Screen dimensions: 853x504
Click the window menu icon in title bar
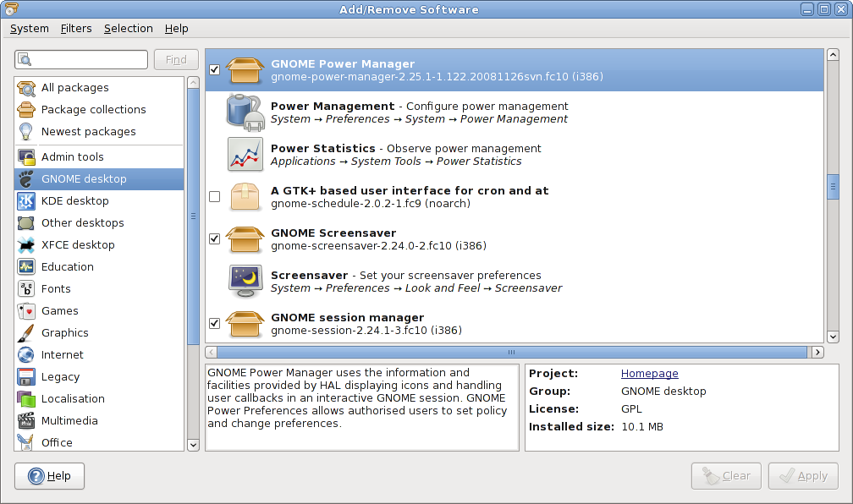pos(12,9)
